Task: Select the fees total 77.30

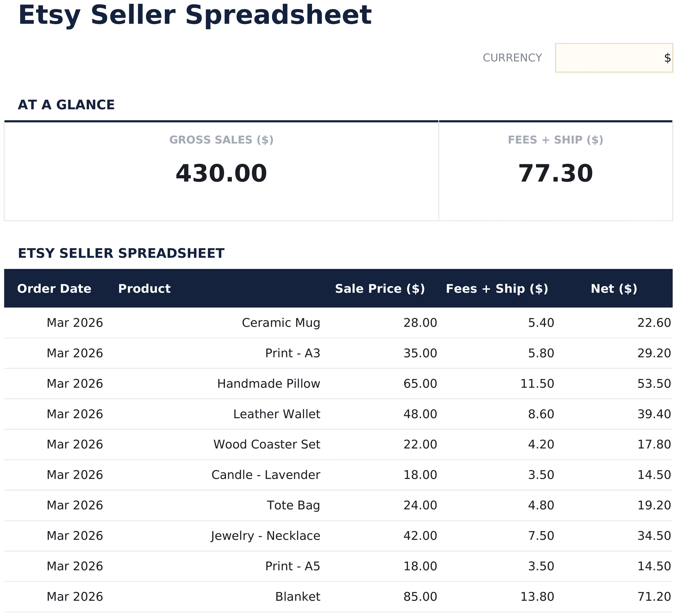Action: click(x=555, y=174)
